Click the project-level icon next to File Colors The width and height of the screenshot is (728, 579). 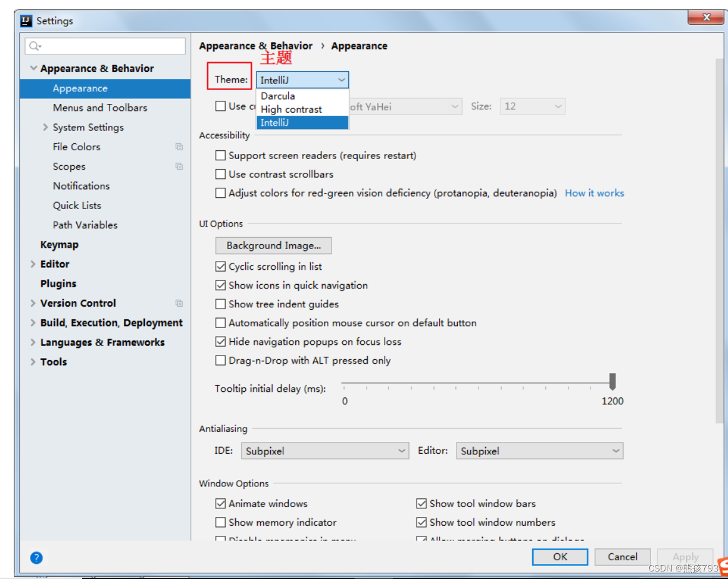coord(179,147)
